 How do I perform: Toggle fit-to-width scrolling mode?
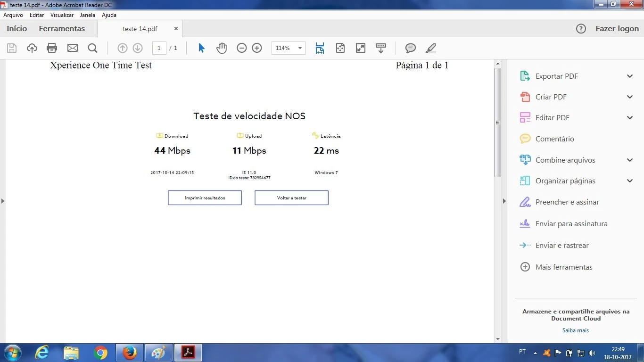pyautogui.click(x=320, y=48)
